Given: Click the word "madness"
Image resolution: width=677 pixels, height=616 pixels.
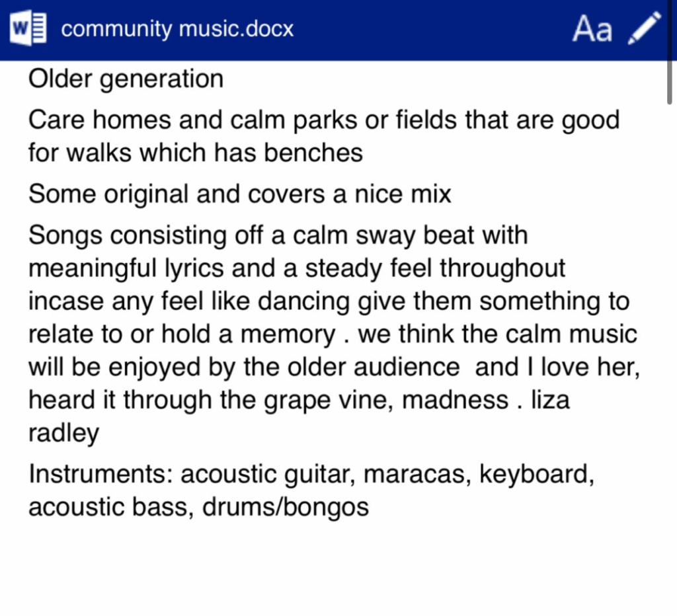Looking at the screenshot, I should (459, 401).
